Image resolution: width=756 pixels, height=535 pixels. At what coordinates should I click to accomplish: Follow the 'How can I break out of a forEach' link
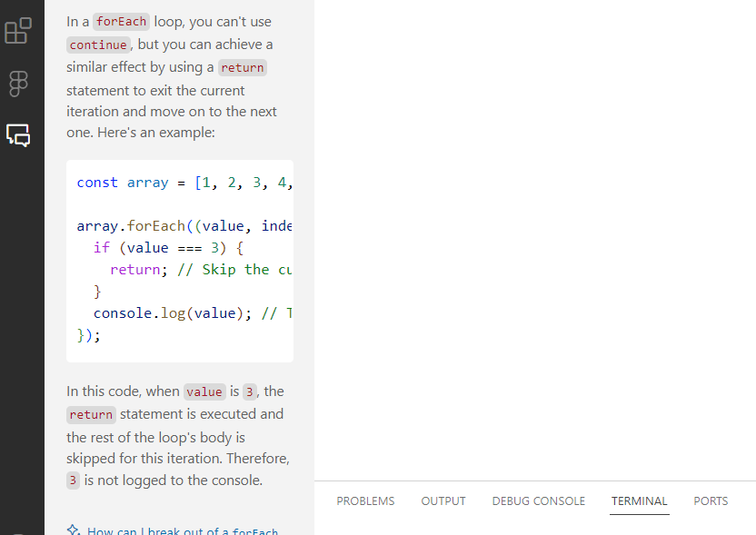point(183,530)
